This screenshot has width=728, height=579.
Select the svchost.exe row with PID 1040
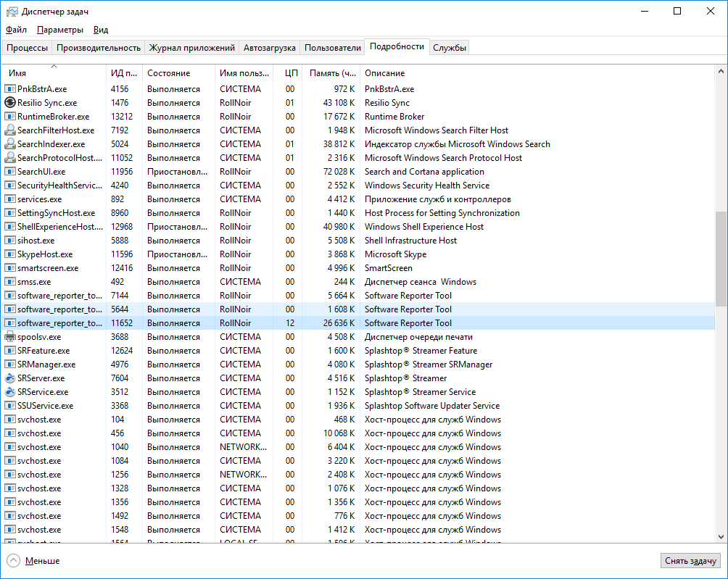point(358,447)
